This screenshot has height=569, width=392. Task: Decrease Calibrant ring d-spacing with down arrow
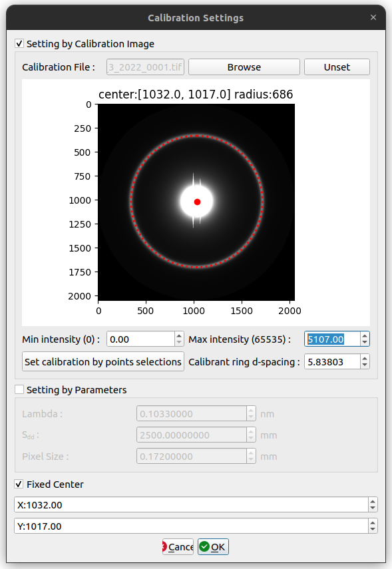(365, 365)
